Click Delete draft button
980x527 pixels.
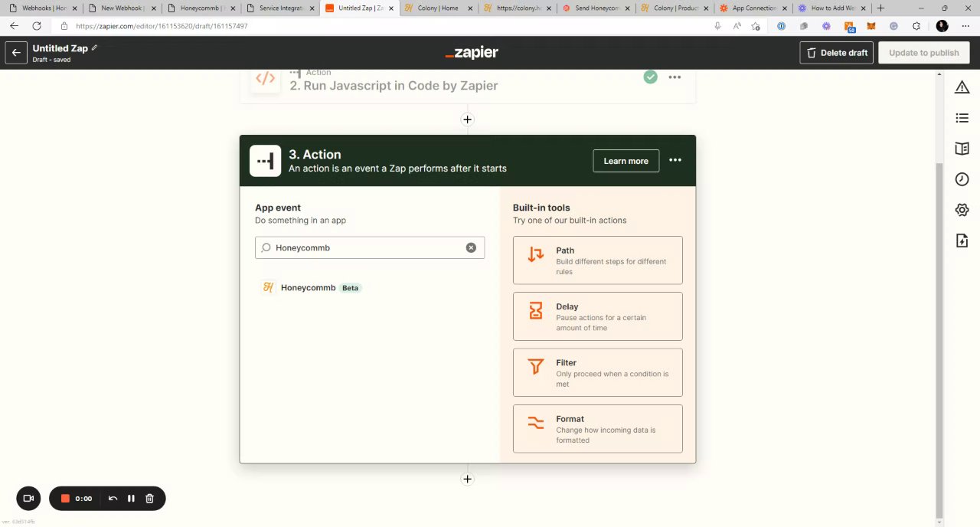(x=837, y=53)
